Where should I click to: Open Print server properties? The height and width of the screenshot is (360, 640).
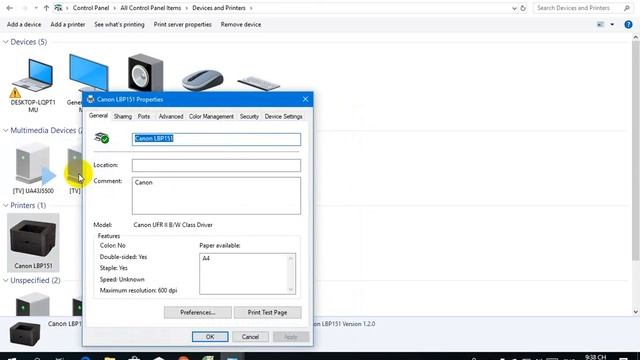point(182,24)
